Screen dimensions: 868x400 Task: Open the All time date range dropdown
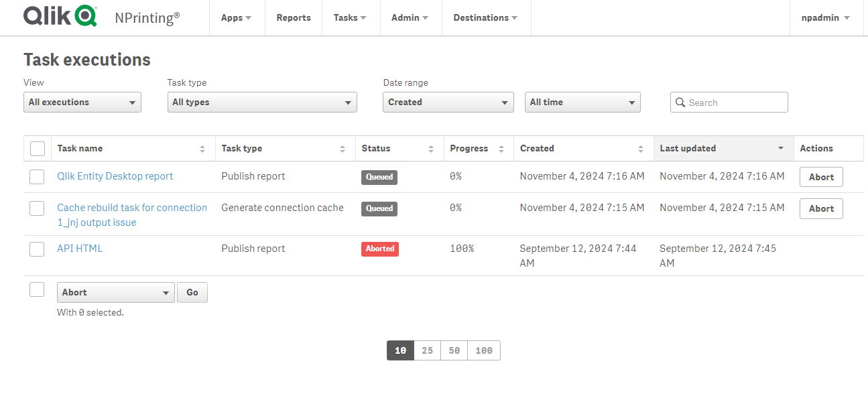coord(582,103)
